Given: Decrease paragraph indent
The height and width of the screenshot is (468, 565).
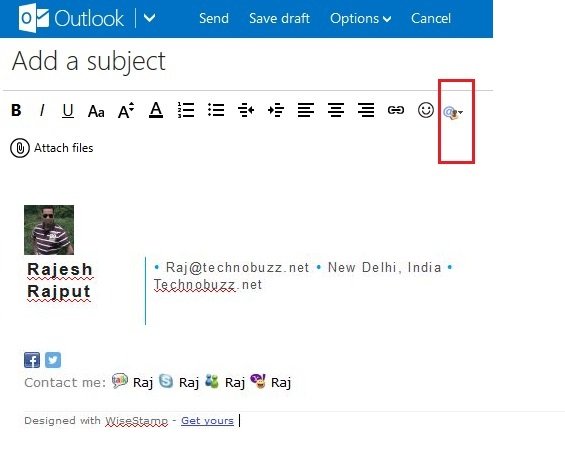Looking at the screenshot, I should 246,110.
